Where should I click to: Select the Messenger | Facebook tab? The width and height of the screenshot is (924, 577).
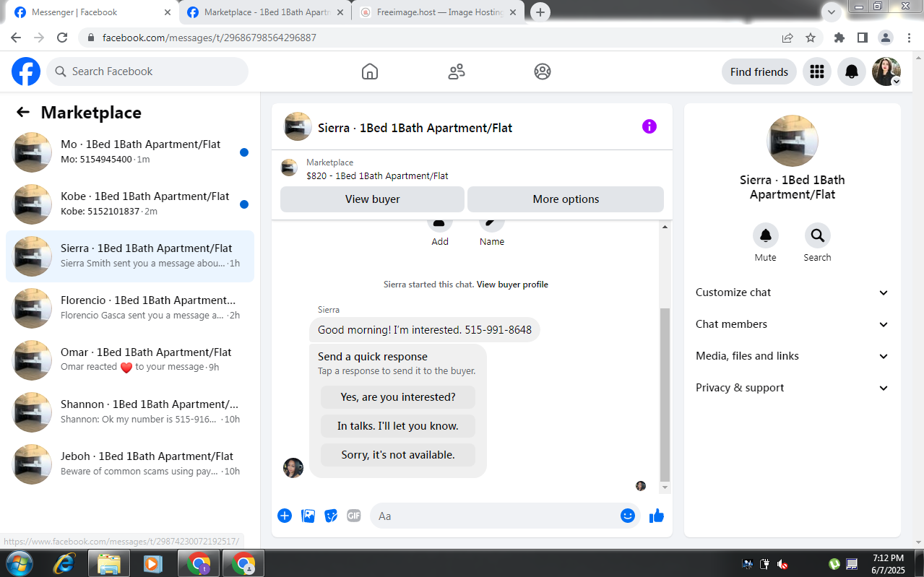(x=92, y=12)
